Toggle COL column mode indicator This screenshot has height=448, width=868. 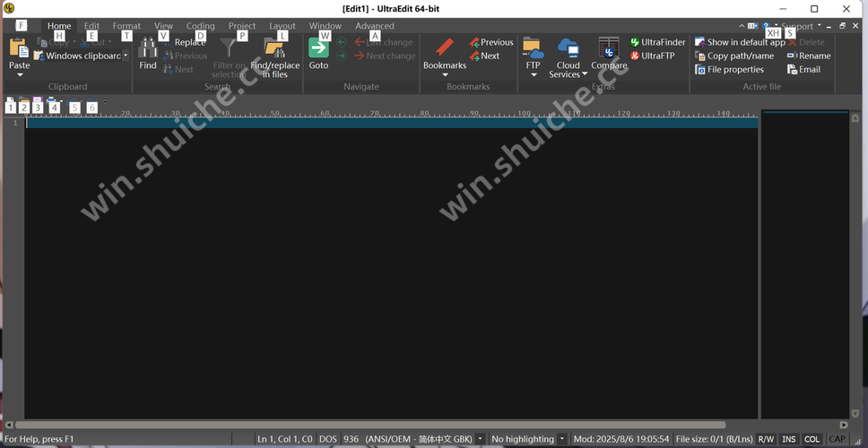point(812,439)
